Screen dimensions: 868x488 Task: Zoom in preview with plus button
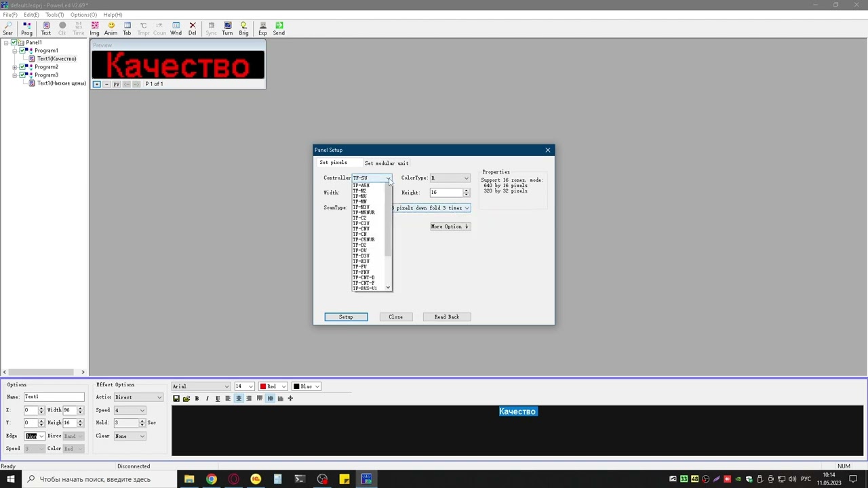[96, 84]
